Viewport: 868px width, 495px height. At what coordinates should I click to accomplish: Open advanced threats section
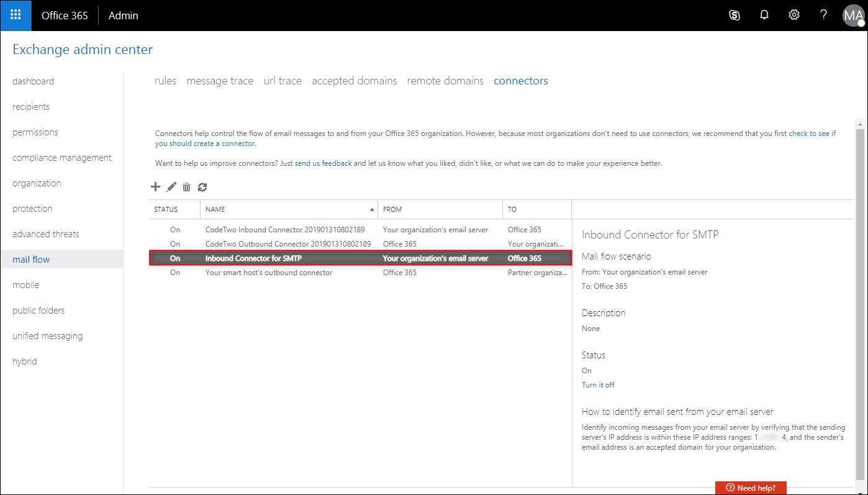(x=46, y=234)
